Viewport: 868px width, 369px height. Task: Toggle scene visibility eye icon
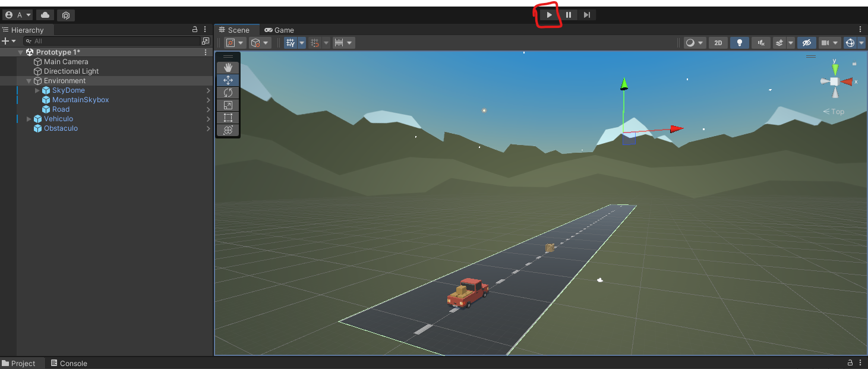tap(806, 43)
